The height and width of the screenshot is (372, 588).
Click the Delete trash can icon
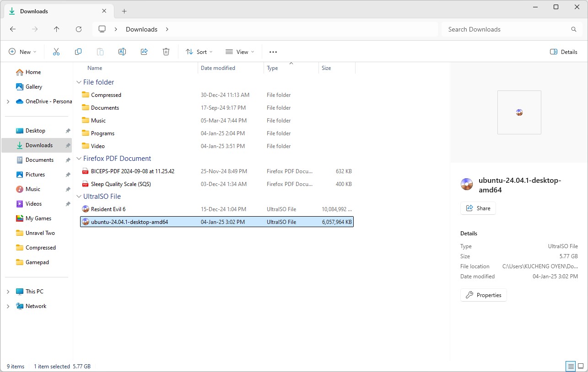tap(166, 52)
